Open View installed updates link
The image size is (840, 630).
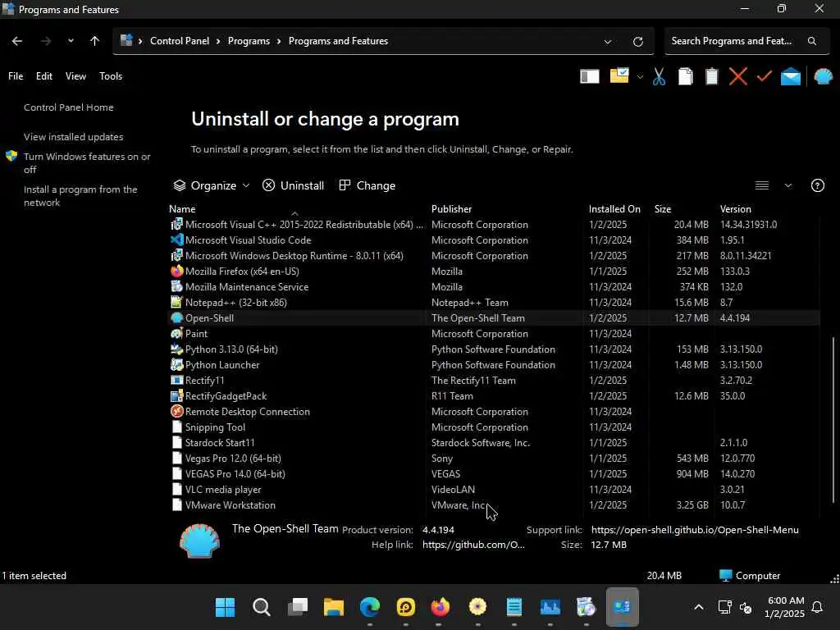(x=73, y=137)
